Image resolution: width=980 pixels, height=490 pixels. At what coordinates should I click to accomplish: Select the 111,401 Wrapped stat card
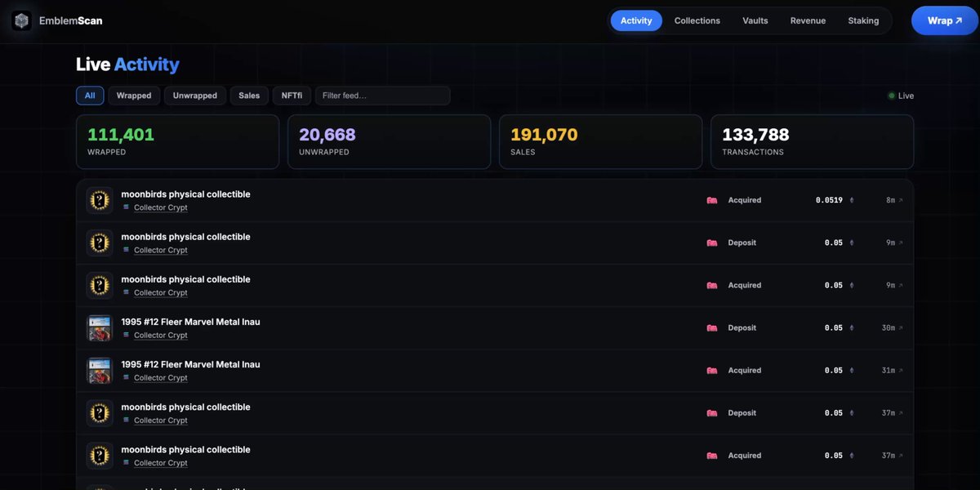(x=177, y=142)
